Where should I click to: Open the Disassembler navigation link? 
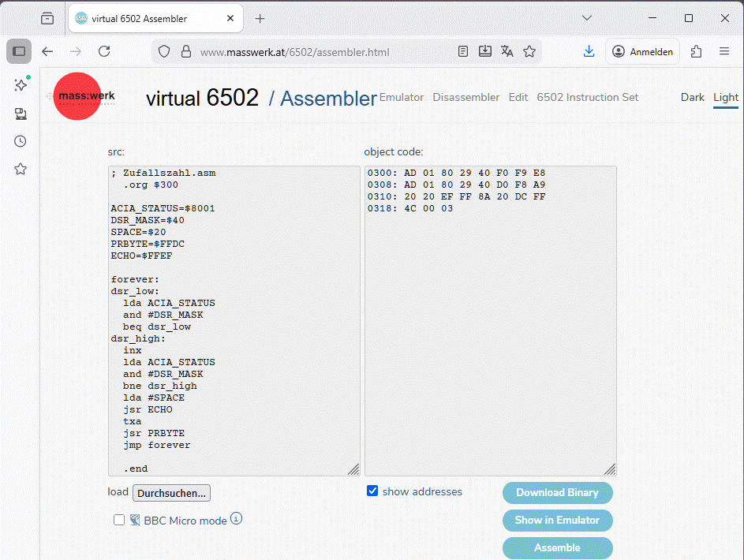click(465, 97)
